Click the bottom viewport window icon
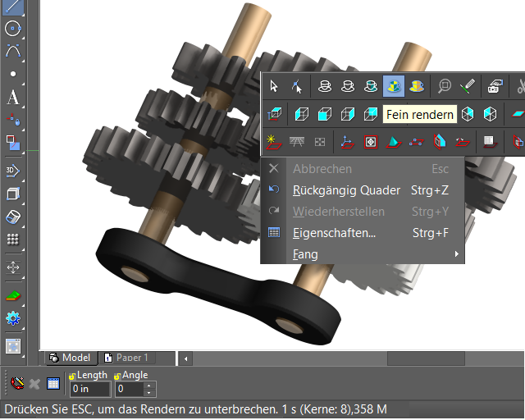Image resolution: width=525 pixels, height=420 pixels. [13, 347]
